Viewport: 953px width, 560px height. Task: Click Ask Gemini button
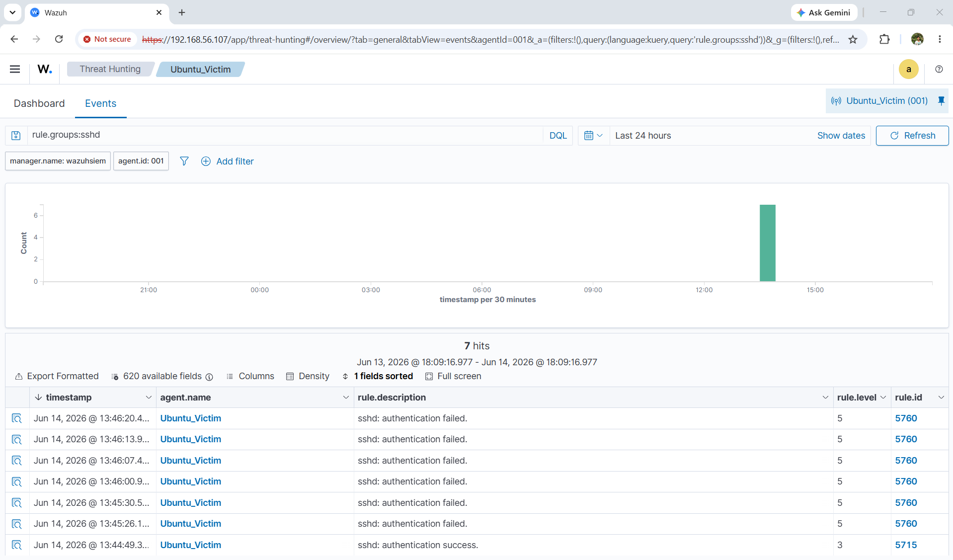coord(824,12)
